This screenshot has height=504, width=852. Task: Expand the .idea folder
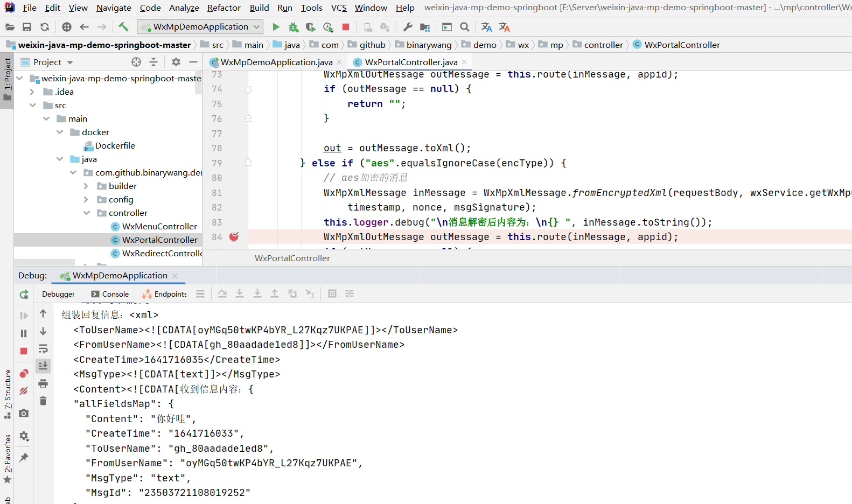coord(33,92)
